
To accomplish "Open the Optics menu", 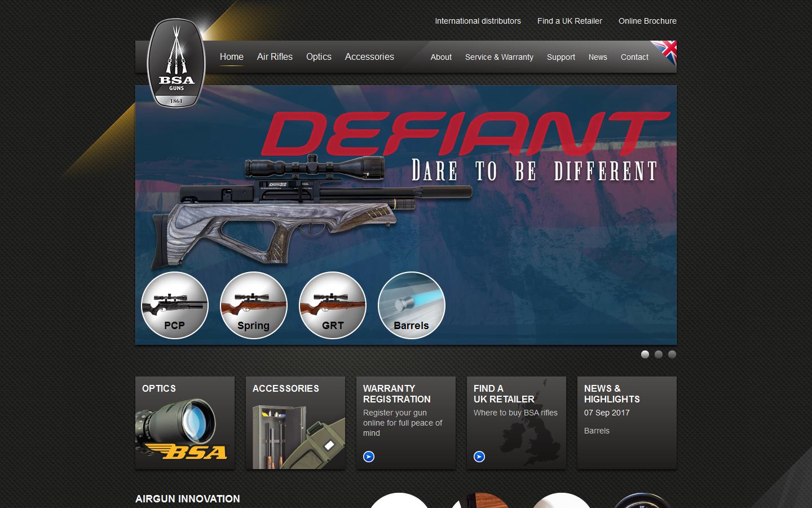I will [x=319, y=57].
